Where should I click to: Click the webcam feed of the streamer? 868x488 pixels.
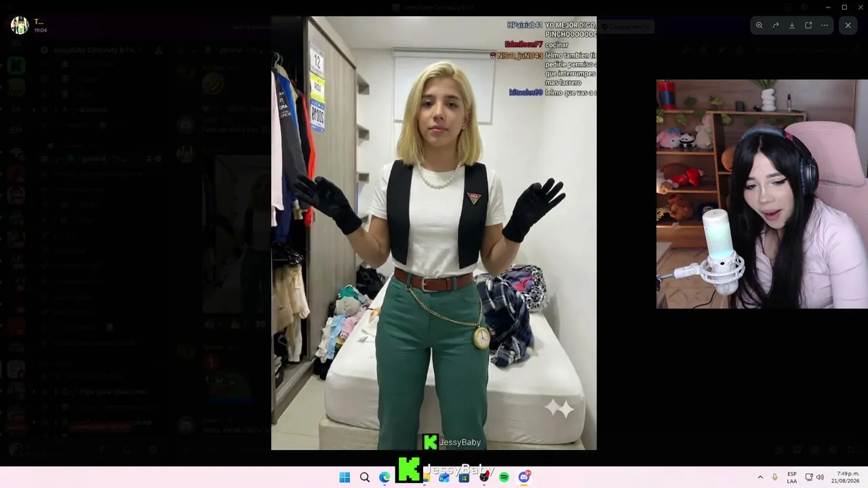[x=762, y=194]
